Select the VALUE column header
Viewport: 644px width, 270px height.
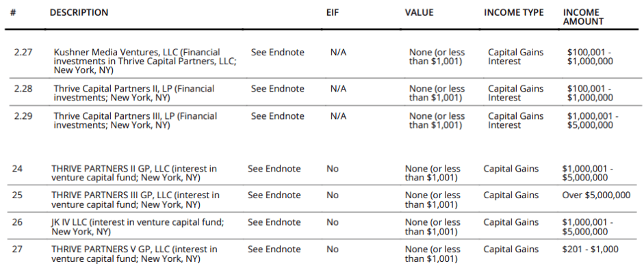click(x=419, y=13)
